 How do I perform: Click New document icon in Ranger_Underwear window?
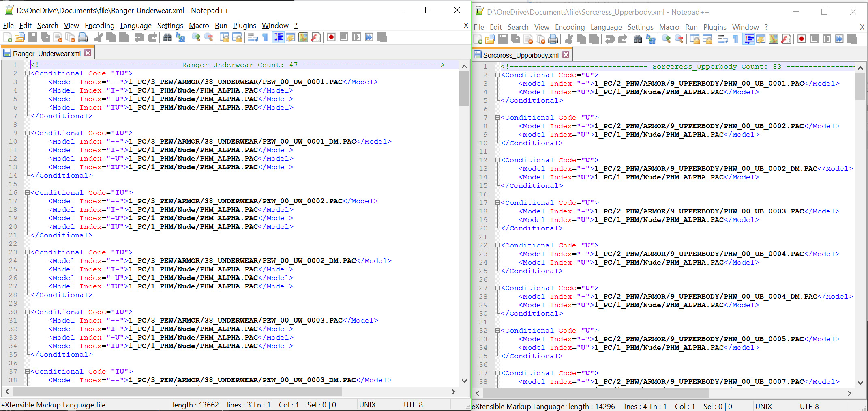[8, 38]
